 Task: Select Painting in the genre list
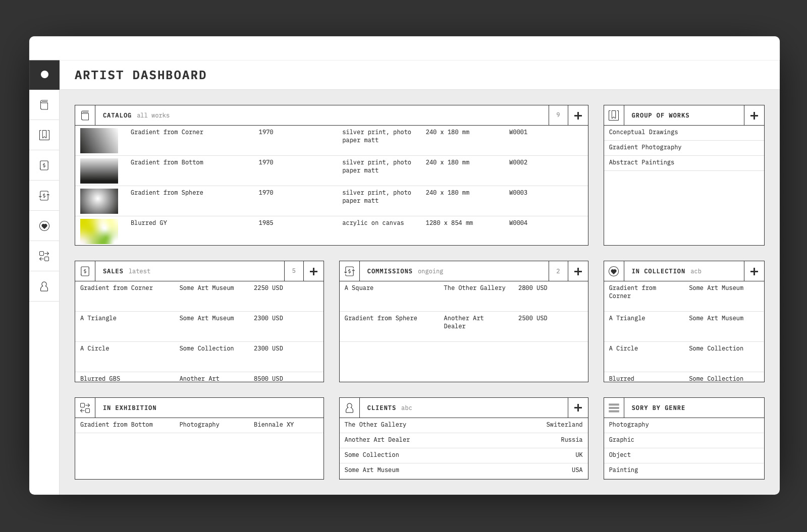623,470
